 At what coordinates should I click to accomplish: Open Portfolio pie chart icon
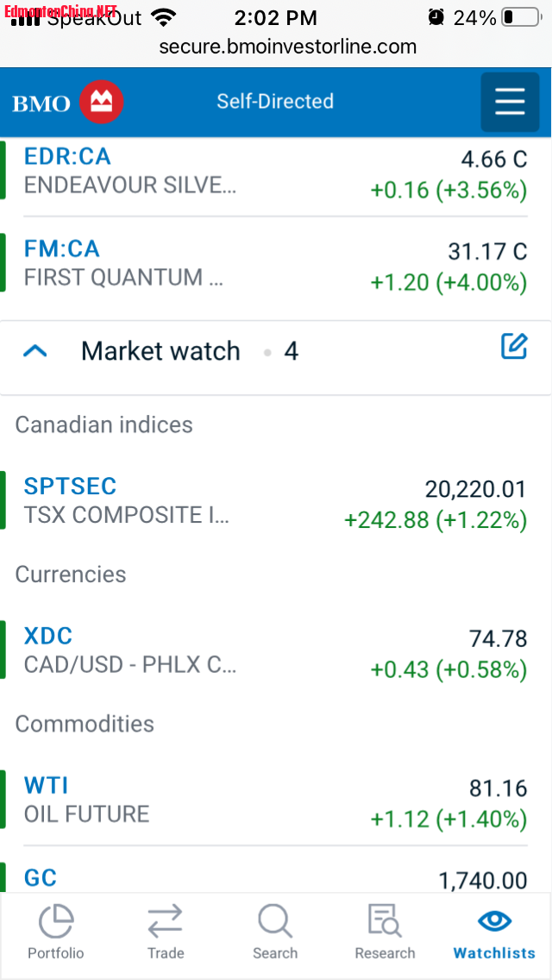[55, 922]
